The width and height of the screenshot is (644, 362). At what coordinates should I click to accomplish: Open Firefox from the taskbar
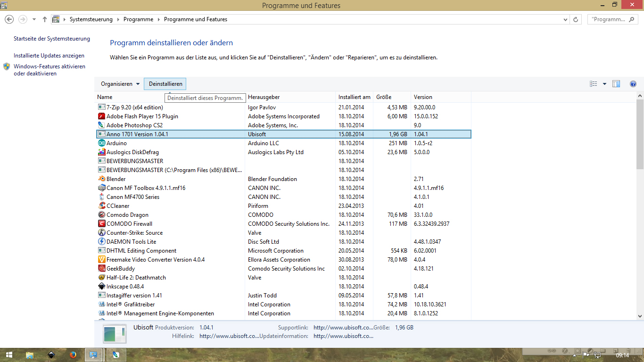(73, 355)
